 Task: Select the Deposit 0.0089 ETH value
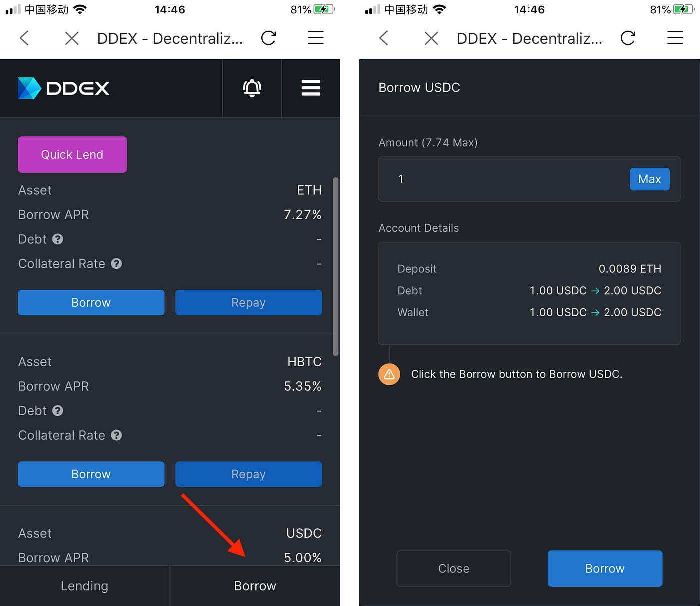pos(630,269)
